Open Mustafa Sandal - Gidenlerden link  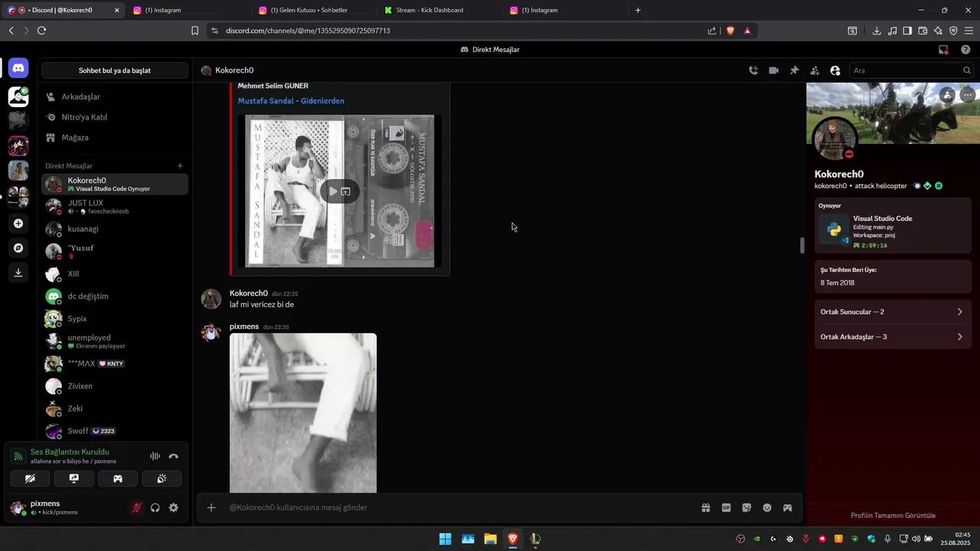coord(291,101)
